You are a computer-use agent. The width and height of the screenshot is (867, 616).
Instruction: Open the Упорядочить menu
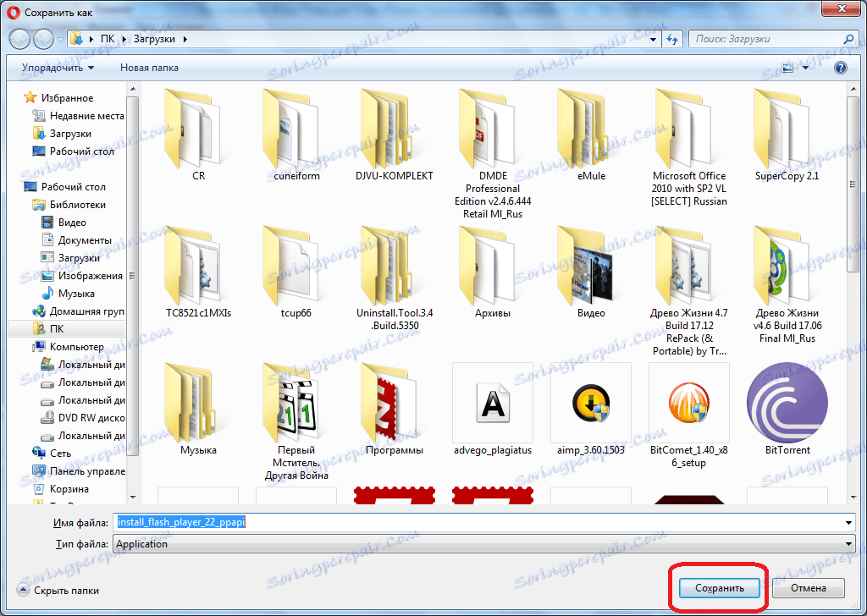click(x=58, y=68)
